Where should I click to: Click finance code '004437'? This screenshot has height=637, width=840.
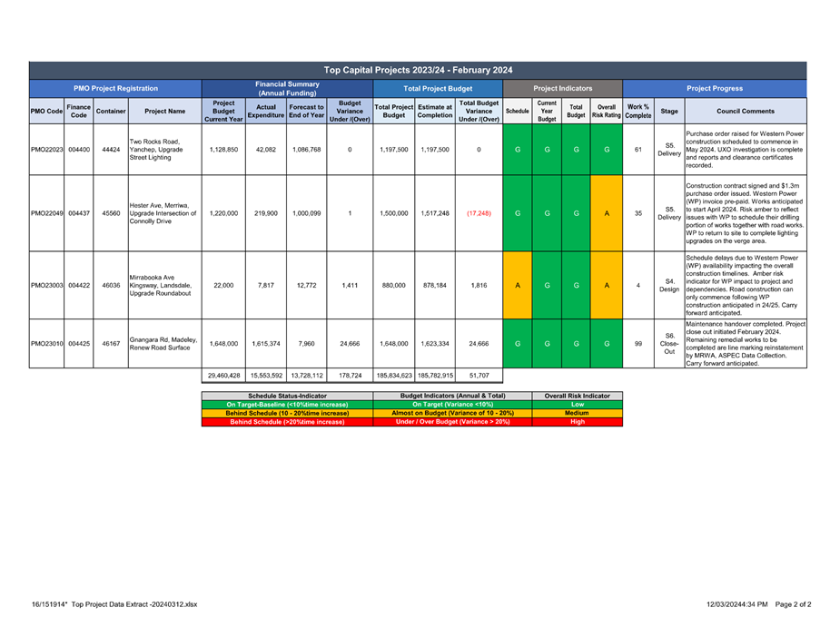(79, 213)
